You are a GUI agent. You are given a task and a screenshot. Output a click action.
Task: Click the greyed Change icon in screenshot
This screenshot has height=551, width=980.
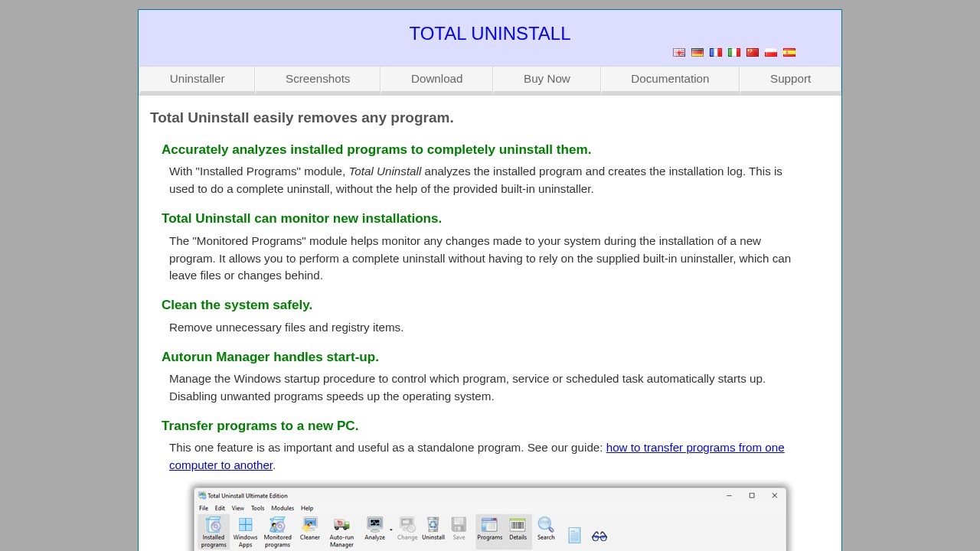407,529
